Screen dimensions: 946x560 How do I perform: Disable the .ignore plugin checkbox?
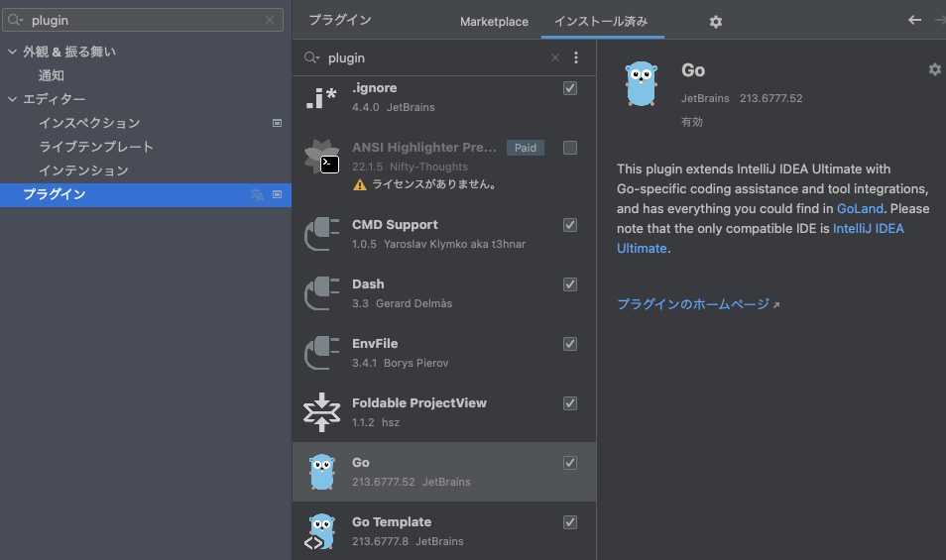[x=570, y=88]
